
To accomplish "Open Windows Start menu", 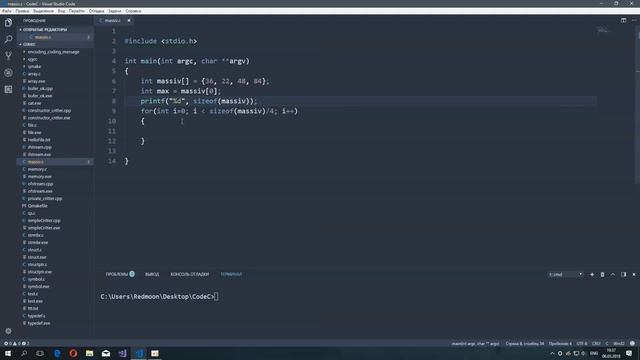I will click(x=8, y=353).
